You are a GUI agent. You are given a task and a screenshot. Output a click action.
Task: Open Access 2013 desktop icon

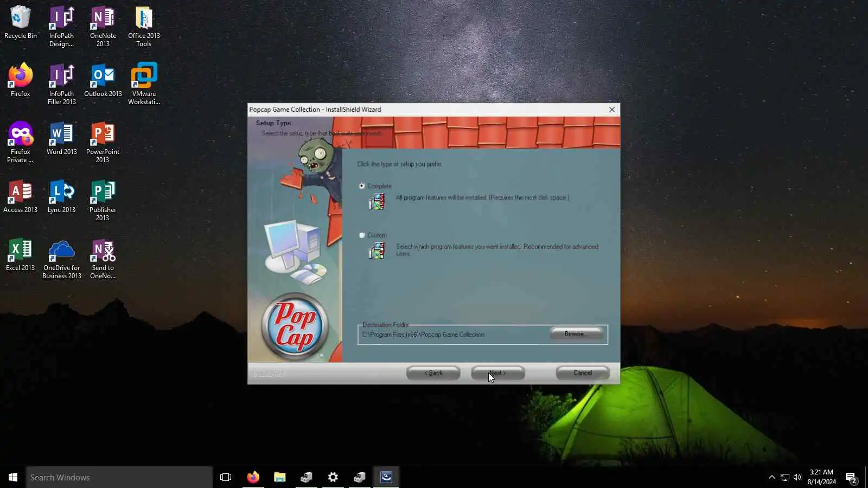tap(20, 196)
